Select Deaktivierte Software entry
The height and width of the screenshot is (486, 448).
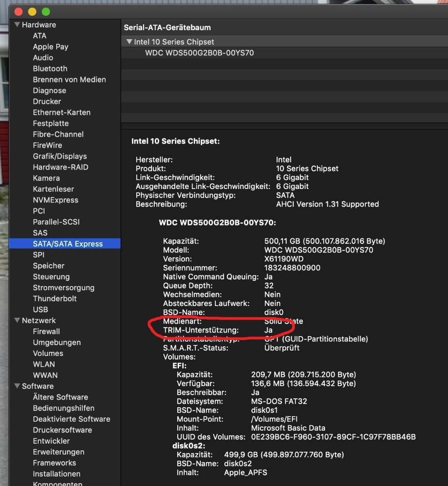(72, 419)
